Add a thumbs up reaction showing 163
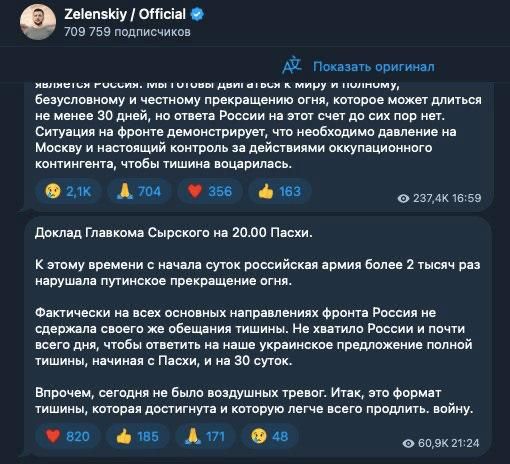This screenshot has height=464, width=510. (x=279, y=191)
